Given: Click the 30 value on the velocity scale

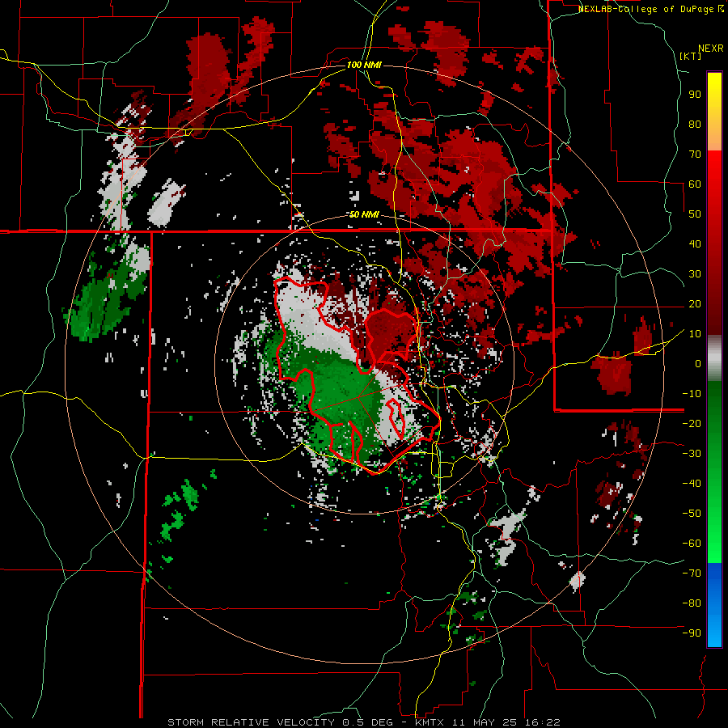Looking at the screenshot, I should (695, 274).
